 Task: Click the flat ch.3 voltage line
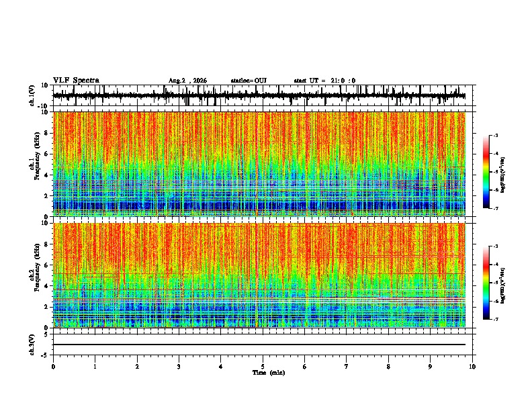tap(259, 345)
